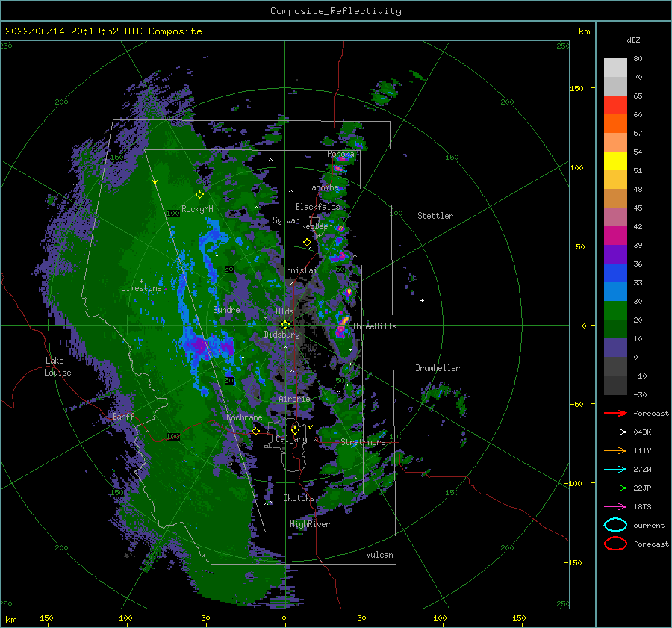Click the magenta swatch below 42 dBZ
The width and height of the screenshot is (672, 628).
click(615, 236)
